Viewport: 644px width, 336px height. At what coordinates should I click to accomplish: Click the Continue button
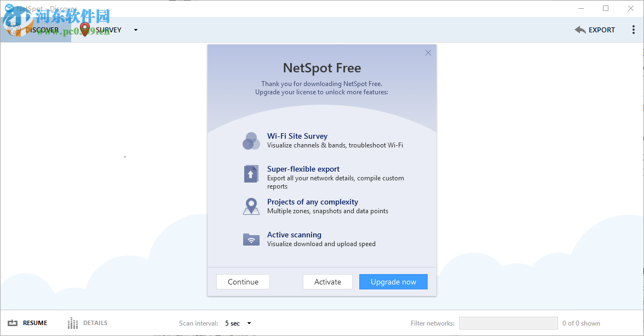(x=243, y=281)
